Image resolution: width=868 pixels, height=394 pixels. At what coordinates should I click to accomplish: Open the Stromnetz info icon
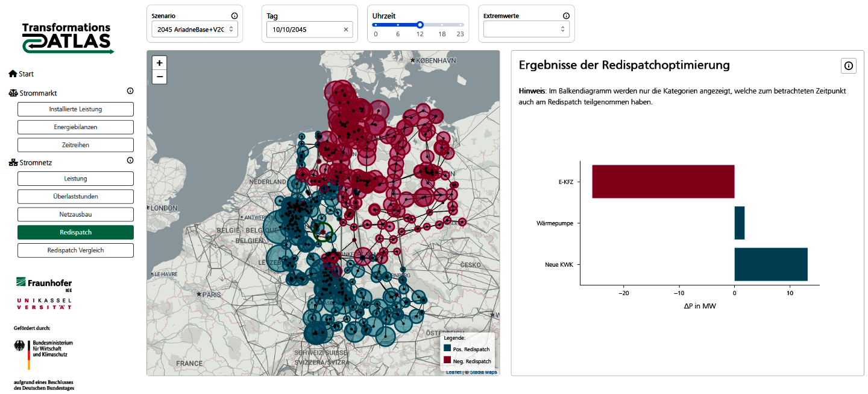coord(130,160)
